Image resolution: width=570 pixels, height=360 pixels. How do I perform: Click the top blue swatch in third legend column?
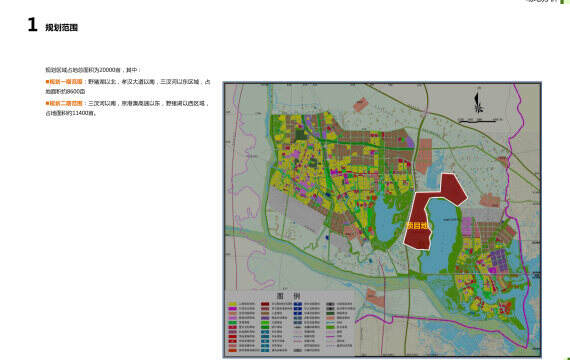tap(298, 304)
